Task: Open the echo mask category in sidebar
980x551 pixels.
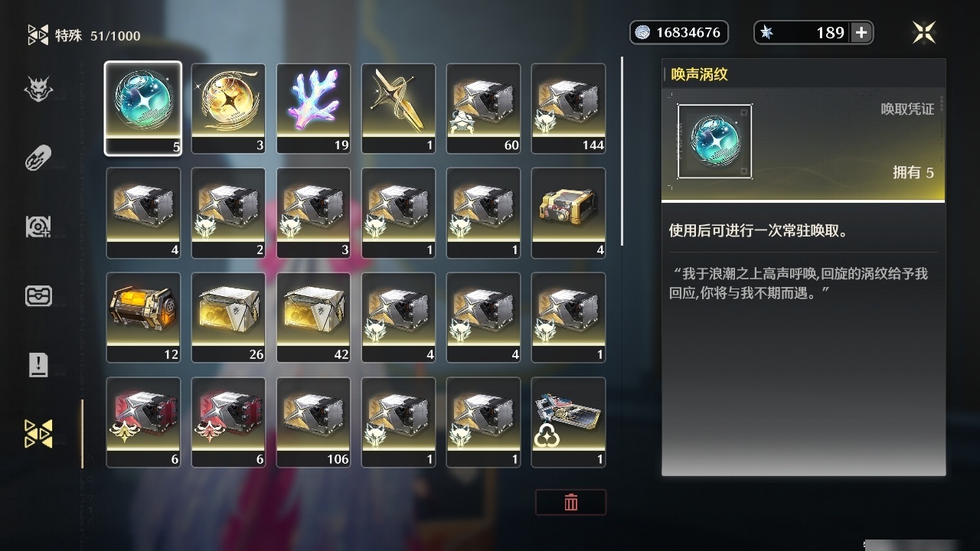Action: (38, 90)
